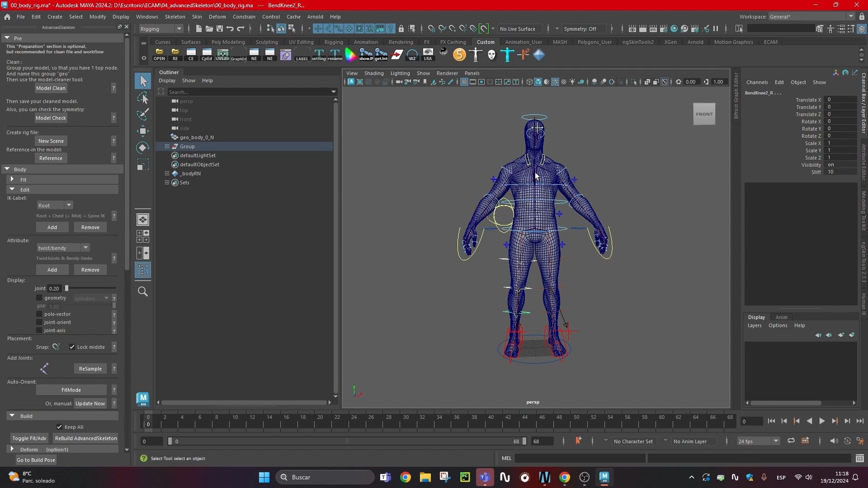Open the twist/bendy attribute dropdown
Viewport: 868px width, 488px height.
[63, 248]
